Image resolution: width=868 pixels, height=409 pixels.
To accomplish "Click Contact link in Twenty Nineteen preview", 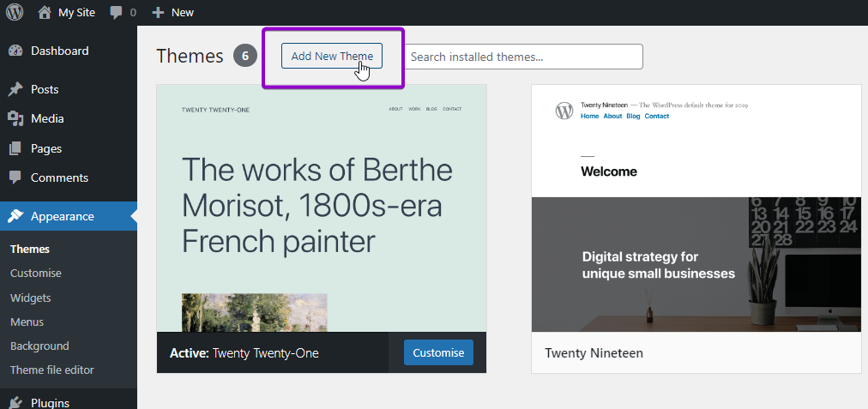I will click(656, 117).
